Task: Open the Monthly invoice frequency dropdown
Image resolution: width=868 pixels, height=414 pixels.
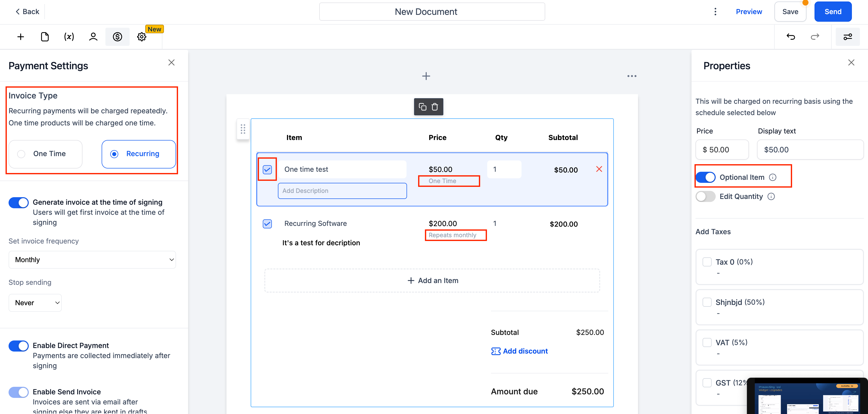Action: click(x=92, y=260)
